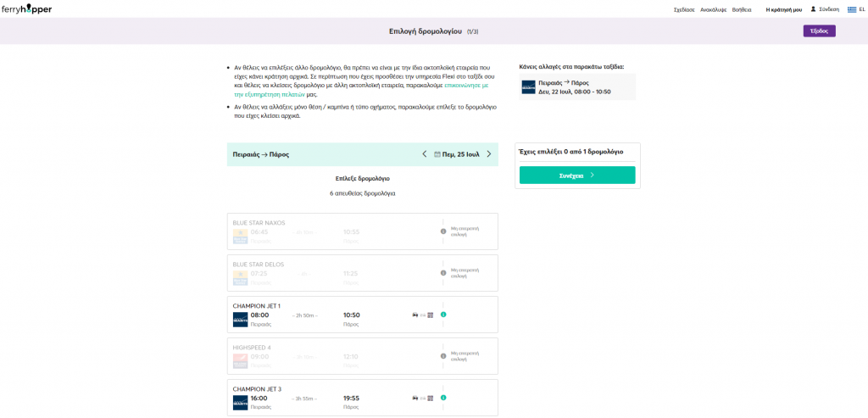Click the grey info icon on Highspeed 4
This screenshot has width=868, height=418.
tap(443, 356)
